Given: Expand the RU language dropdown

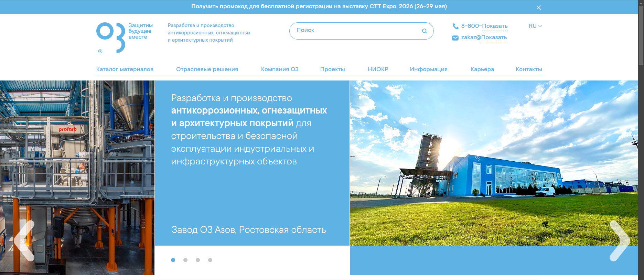Looking at the screenshot, I should point(535,26).
